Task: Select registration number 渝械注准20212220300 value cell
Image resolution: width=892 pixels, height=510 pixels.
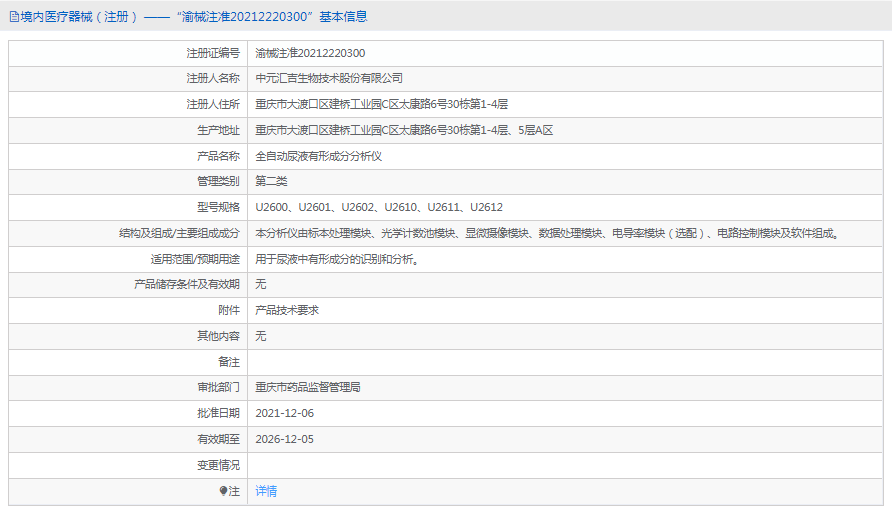Action: tap(310, 53)
